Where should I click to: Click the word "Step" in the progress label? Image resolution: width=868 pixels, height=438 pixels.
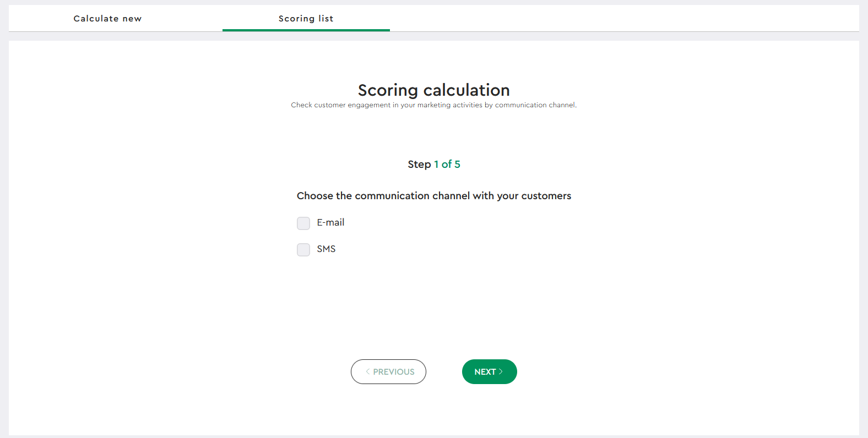point(419,165)
